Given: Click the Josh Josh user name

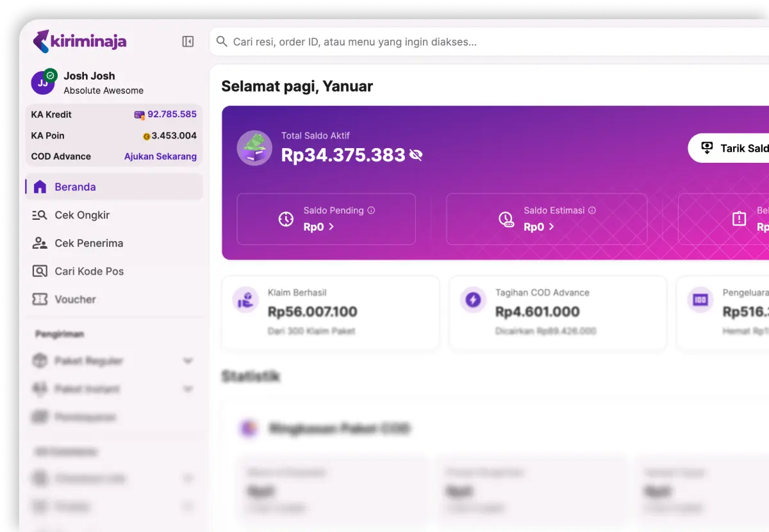Looking at the screenshot, I should tap(89, 76).
